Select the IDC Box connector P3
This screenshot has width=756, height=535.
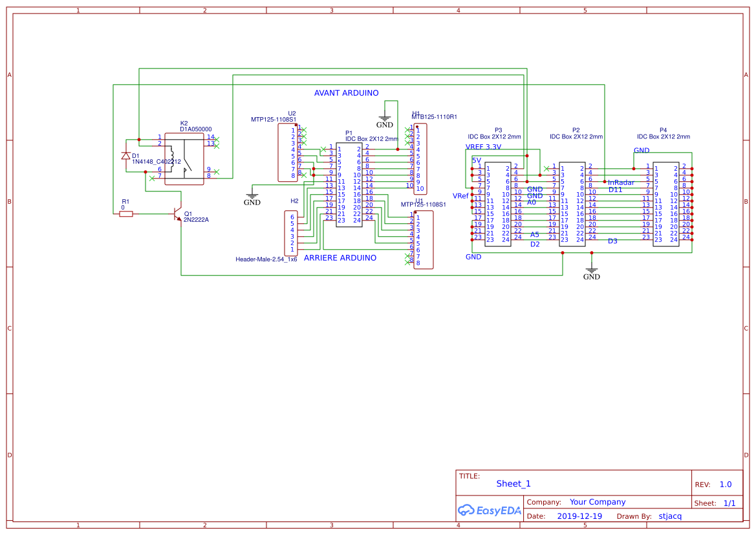[x=498, y=204]
